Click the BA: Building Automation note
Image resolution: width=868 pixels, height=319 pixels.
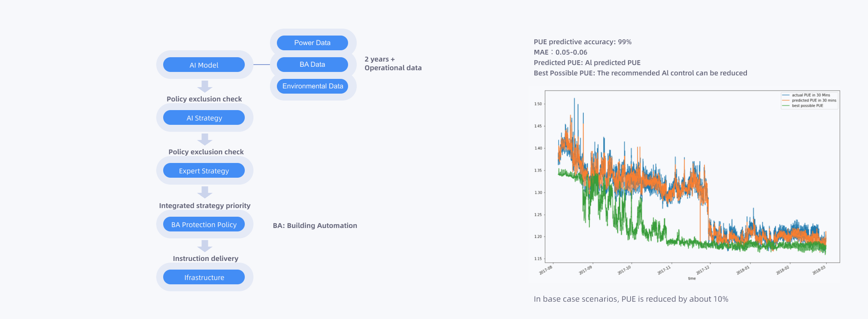315,225
